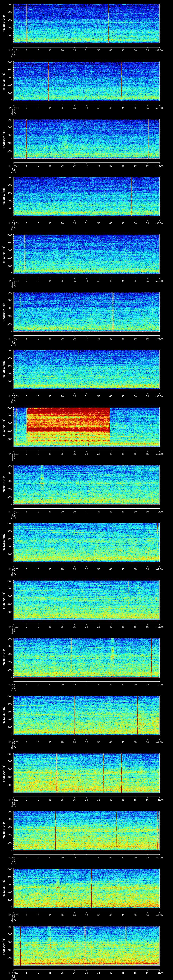Viewport: 173px width, 980px height.
Task: Click the 35:00 end time label
Action: point(159,223)
